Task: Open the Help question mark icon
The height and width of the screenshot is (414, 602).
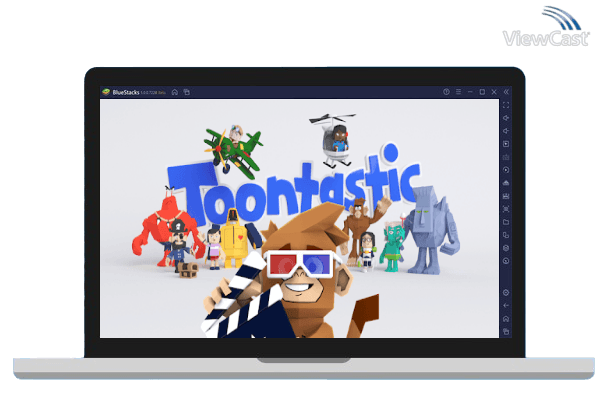Action: pyautogui.click(x=446, y=92)
